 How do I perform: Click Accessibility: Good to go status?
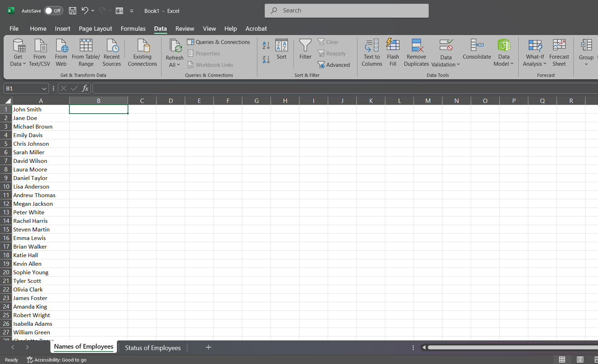(x=56, y=360)
